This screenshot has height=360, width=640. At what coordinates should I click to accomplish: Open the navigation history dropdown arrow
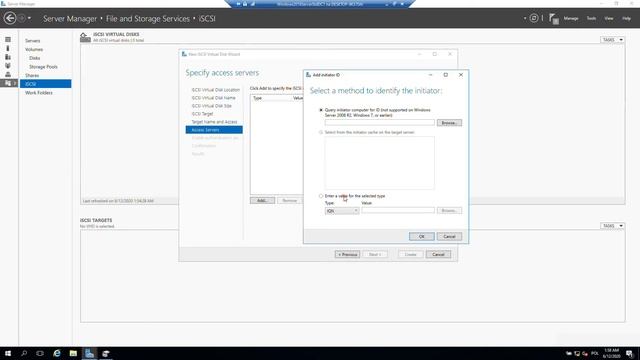pyautogui.click(x=29, y=18)
